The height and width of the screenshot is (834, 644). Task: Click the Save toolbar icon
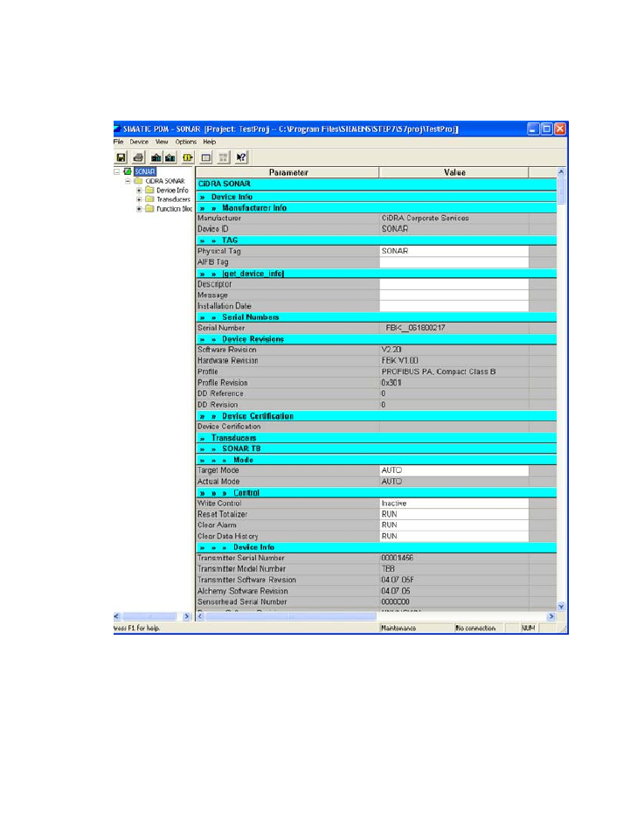(x=121, y=157)
